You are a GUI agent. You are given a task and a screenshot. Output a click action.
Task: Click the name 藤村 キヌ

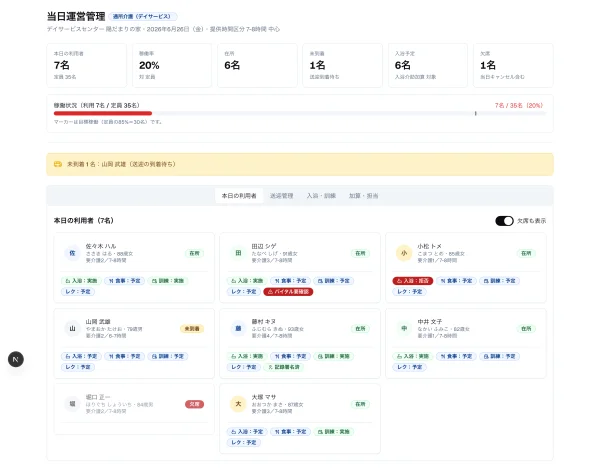point(263,321)
